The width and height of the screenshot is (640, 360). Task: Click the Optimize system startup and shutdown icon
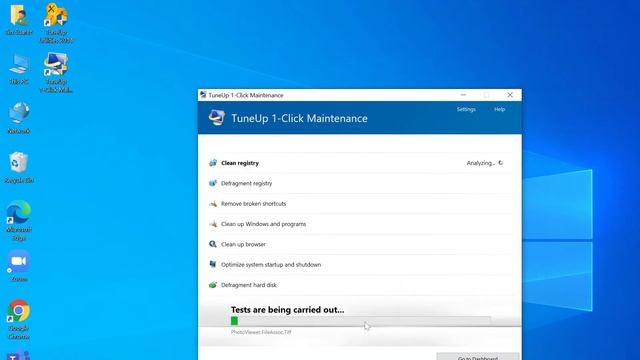point(213,264)
